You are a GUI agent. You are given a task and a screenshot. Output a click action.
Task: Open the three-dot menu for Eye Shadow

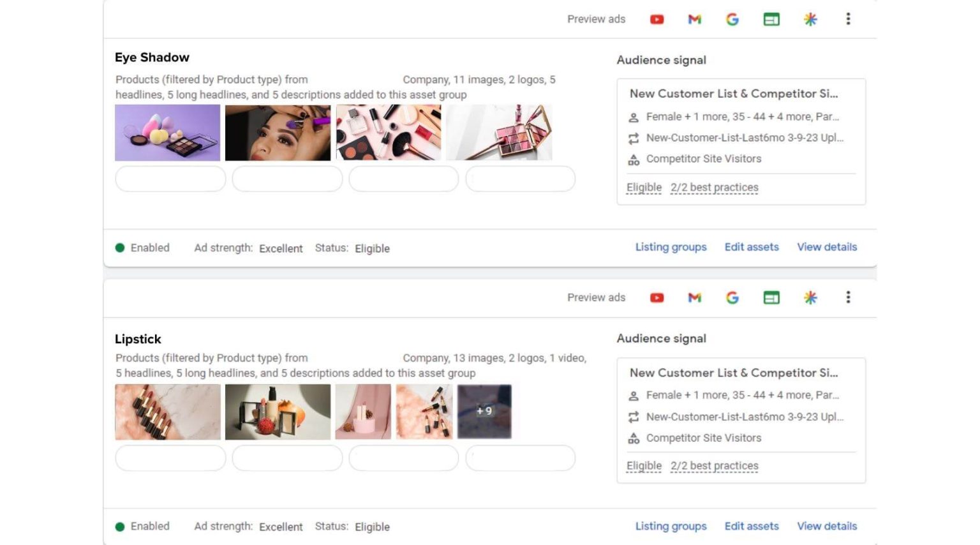click(x=848, y=19)
